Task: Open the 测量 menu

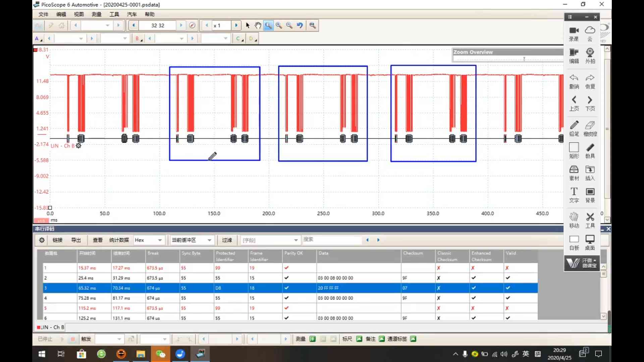Action: click(96, 14)
